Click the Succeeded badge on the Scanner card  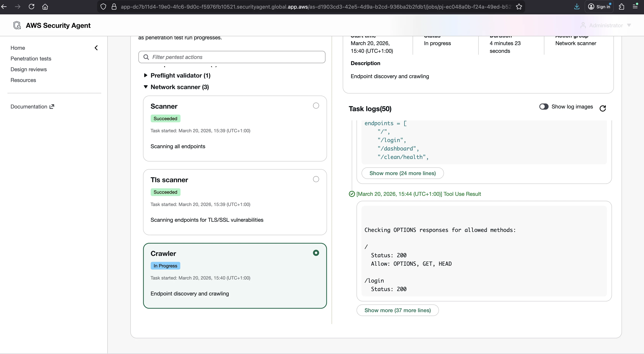[165, 118]
